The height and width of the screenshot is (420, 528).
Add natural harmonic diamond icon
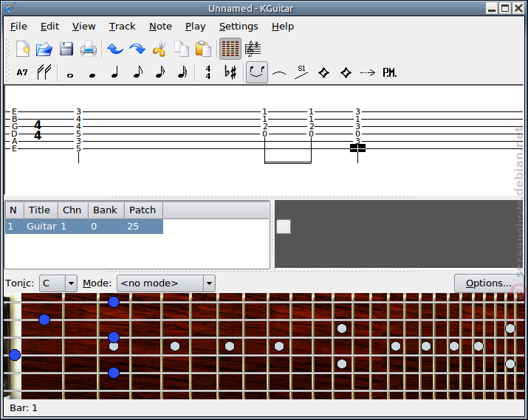click(x=324, y=72)
